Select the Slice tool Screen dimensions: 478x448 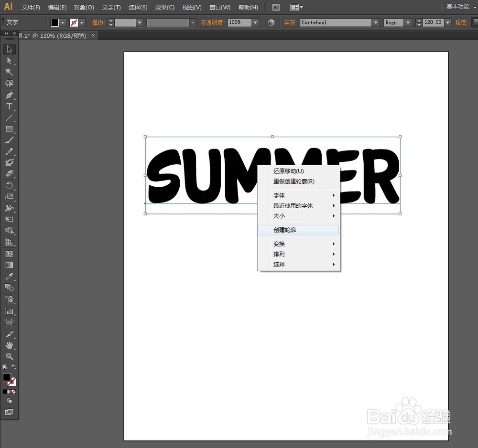(9, 334)
